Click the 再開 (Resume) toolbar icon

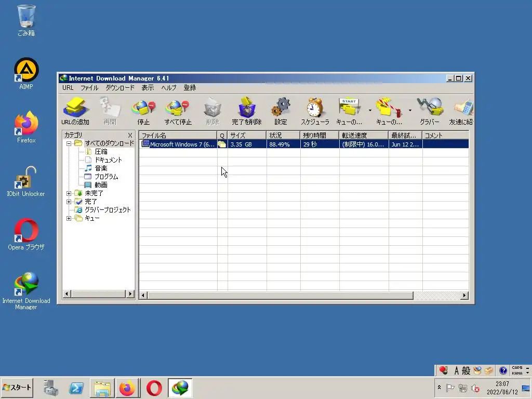[x=110, y=111]
